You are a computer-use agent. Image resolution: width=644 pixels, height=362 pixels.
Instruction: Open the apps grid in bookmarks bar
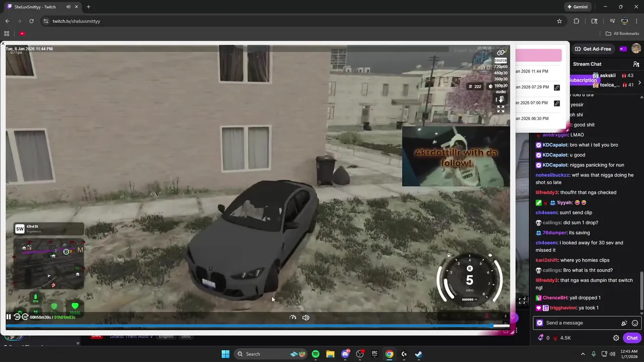coord(7,34)
